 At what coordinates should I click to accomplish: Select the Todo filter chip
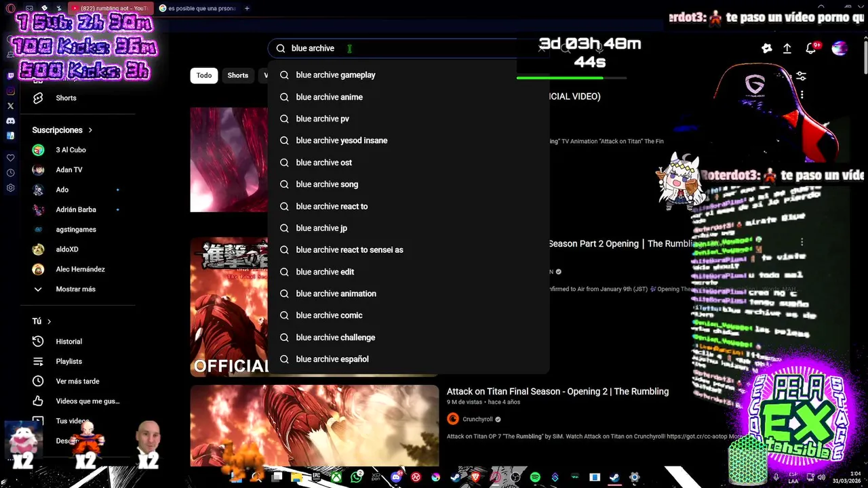(x=204, y=75)
